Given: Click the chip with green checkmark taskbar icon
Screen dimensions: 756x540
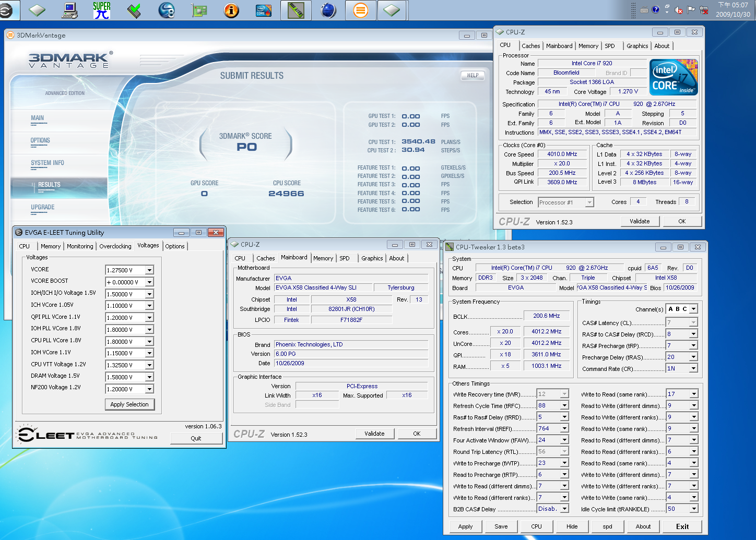Looking at the screenshot, I should click(x=134, y=10).
